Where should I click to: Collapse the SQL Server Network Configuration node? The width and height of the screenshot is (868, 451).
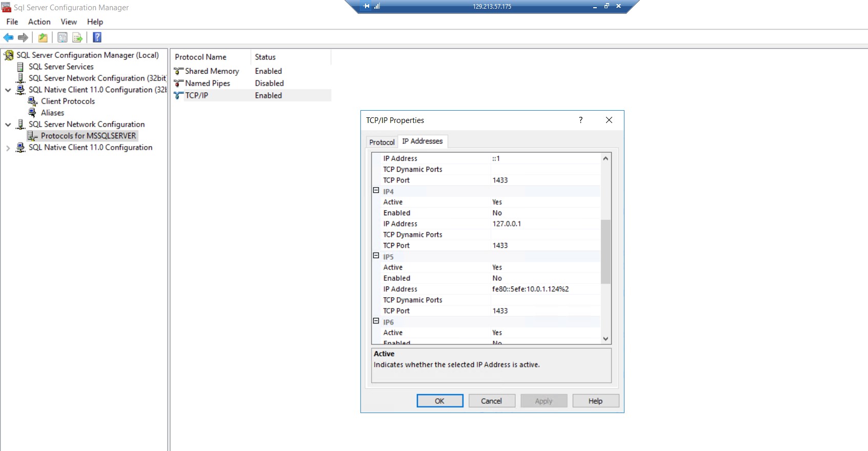[x=8, y=125]
